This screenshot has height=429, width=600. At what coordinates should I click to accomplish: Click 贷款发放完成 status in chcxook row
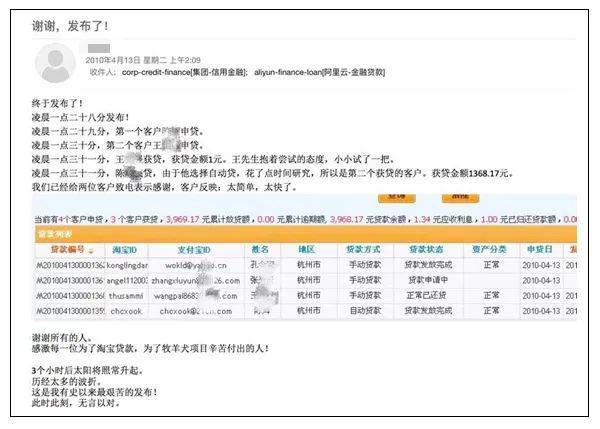click(428, 311)
